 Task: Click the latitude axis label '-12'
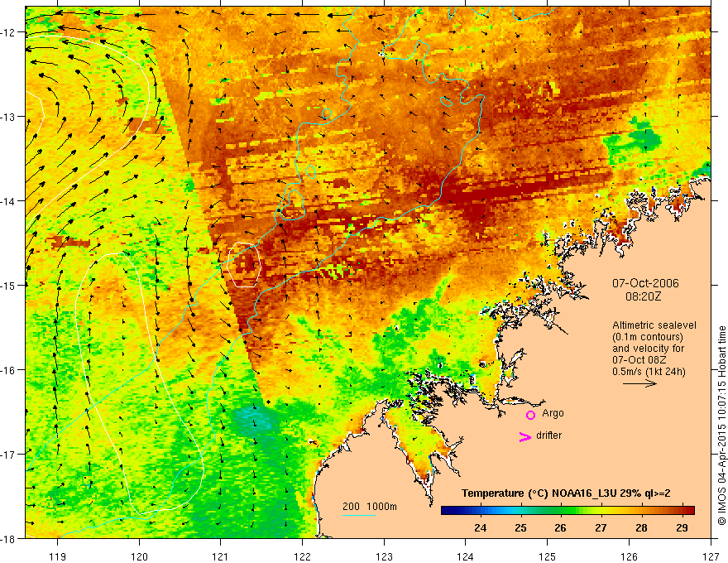(x=7, y=32)
